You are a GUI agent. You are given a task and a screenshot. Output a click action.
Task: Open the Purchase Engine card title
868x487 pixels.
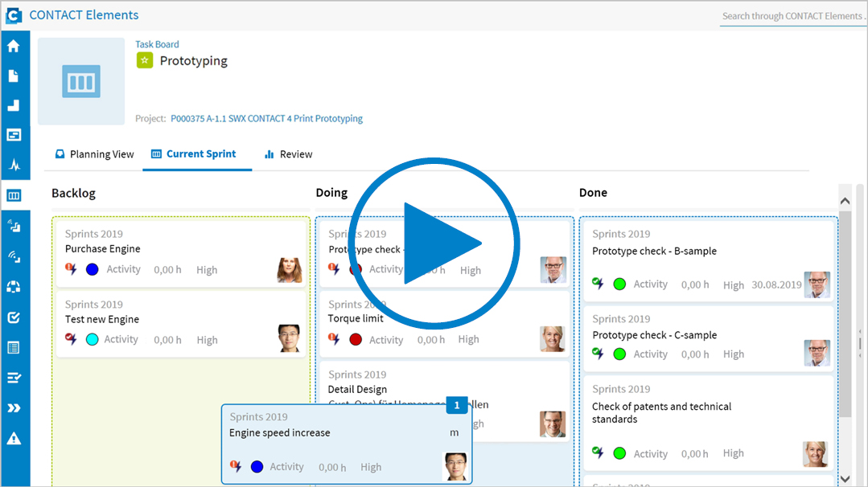(x=102, y=249)
